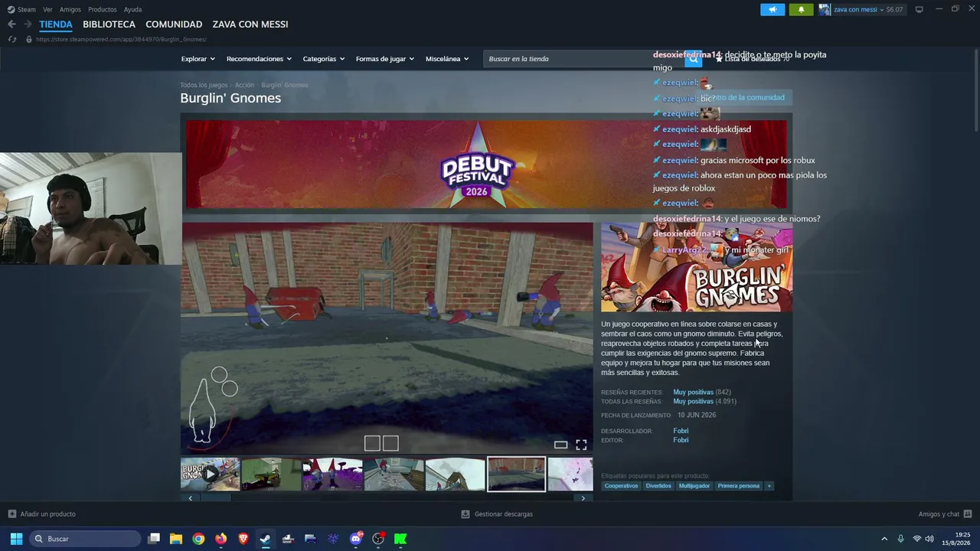The height and width of the screenshot is (551, 980).
Task: Click the Divertidos tag
Action: tap(658, 486)
